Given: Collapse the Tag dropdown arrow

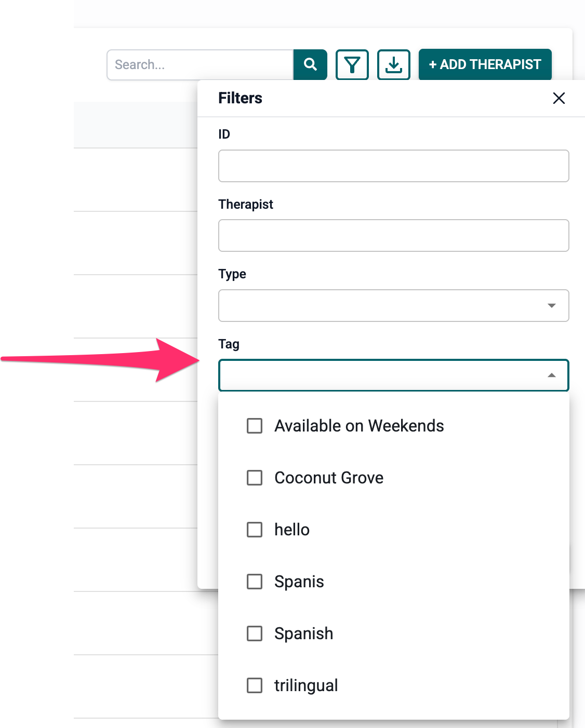Looking at the screenshot, I should click(x=552, y=375).
